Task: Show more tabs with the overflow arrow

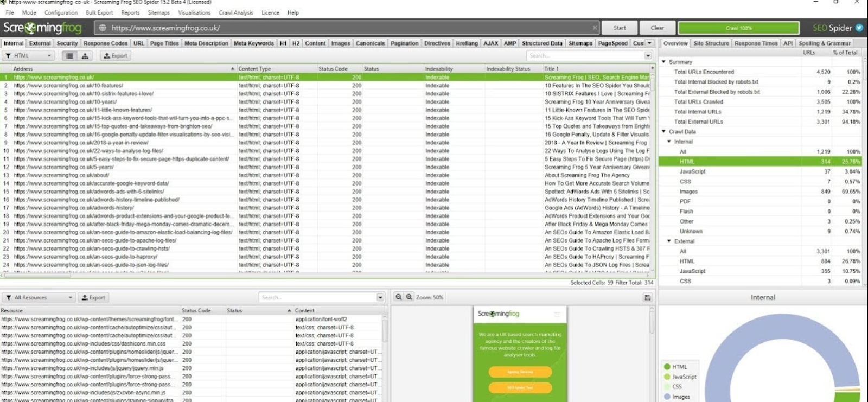Action: click(x=649, y=43)
